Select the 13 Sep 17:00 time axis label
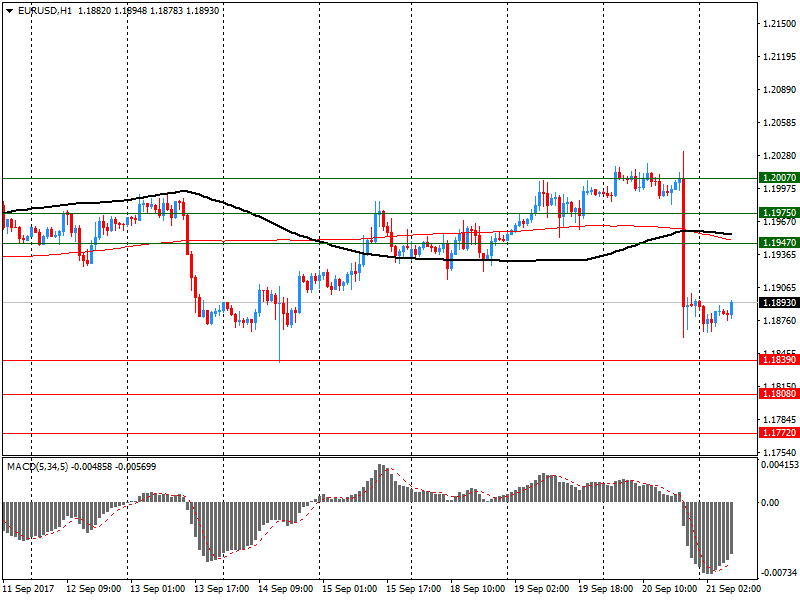Screen dimensions: 800x600 [221, 588]
